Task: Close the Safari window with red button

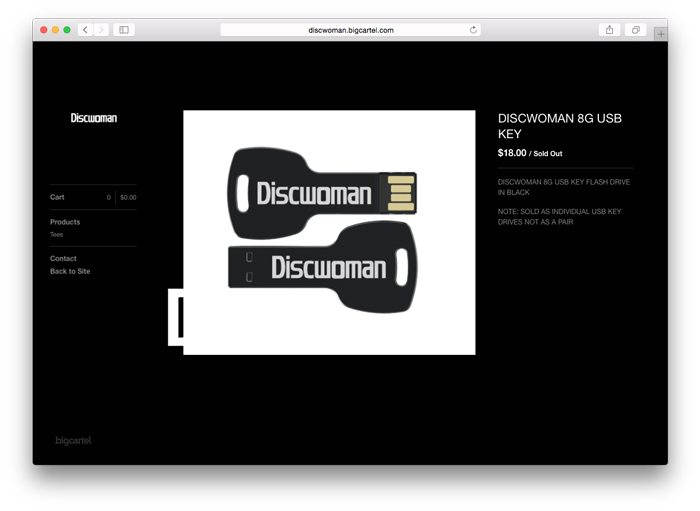Action: coord(44,30)
